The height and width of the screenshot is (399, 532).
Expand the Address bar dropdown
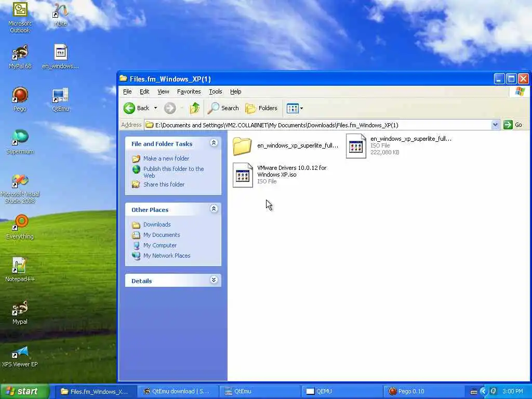[x=495, y=125]
